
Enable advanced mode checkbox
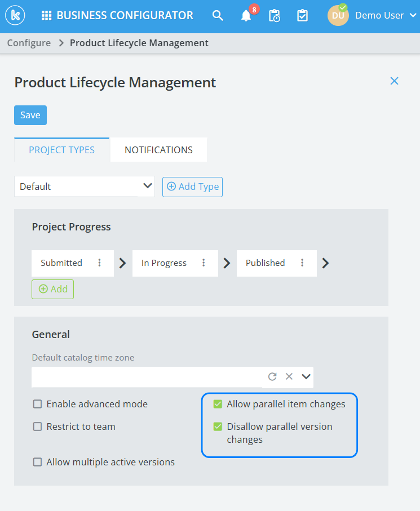click(38, 404)
